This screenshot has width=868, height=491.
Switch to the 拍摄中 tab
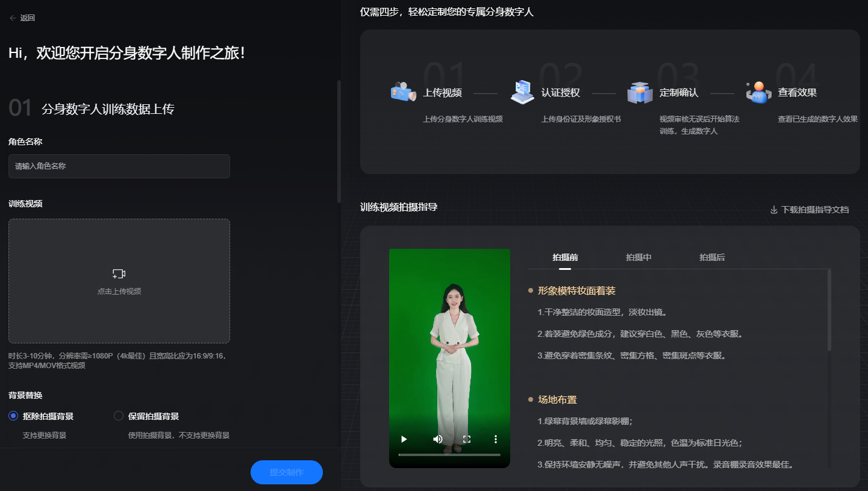pyautogui.click(x=639, y=257)
